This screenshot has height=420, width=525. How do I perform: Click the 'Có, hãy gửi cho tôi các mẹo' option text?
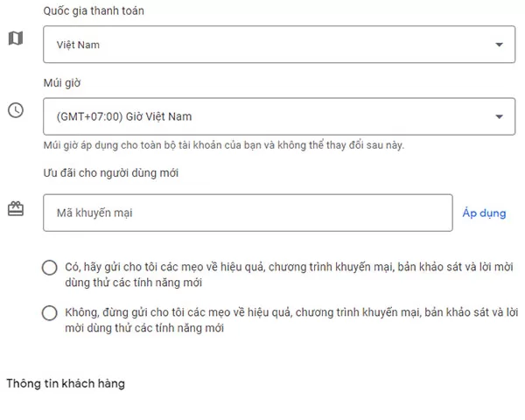tap(289, 275)
